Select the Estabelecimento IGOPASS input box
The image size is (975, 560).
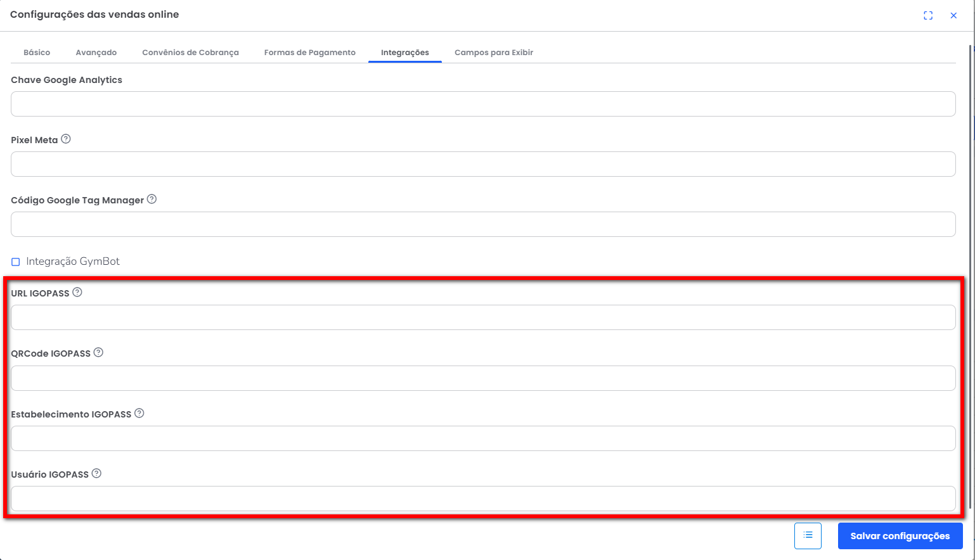[483, 438]
